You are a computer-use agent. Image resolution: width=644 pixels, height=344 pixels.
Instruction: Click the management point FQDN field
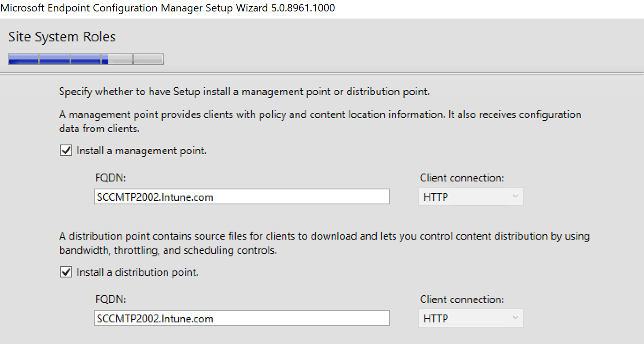(242, 196)
